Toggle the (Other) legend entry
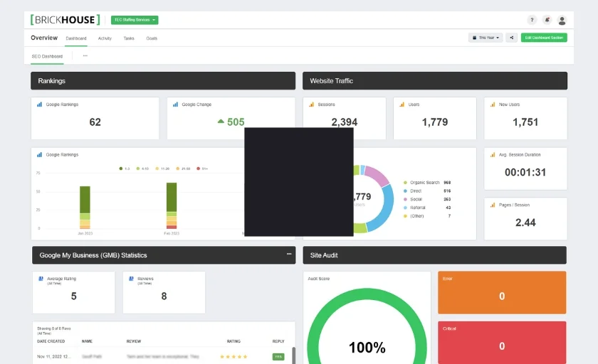 click(x=427, y=216)
